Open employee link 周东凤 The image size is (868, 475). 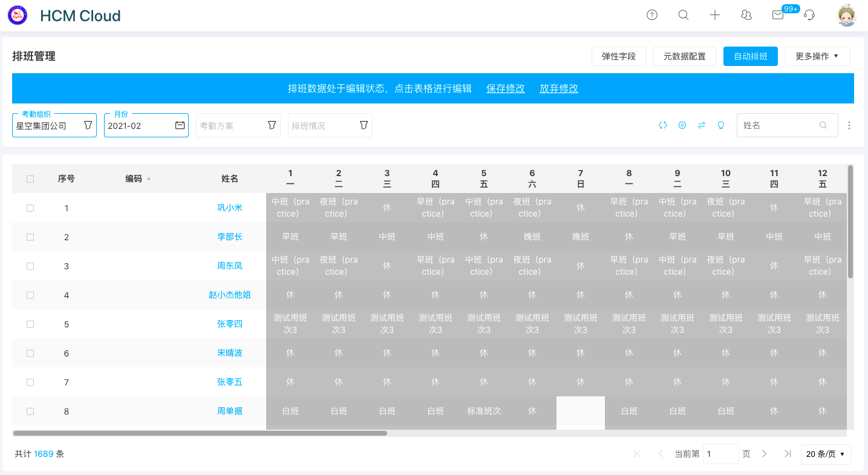[x=230, y=266]
